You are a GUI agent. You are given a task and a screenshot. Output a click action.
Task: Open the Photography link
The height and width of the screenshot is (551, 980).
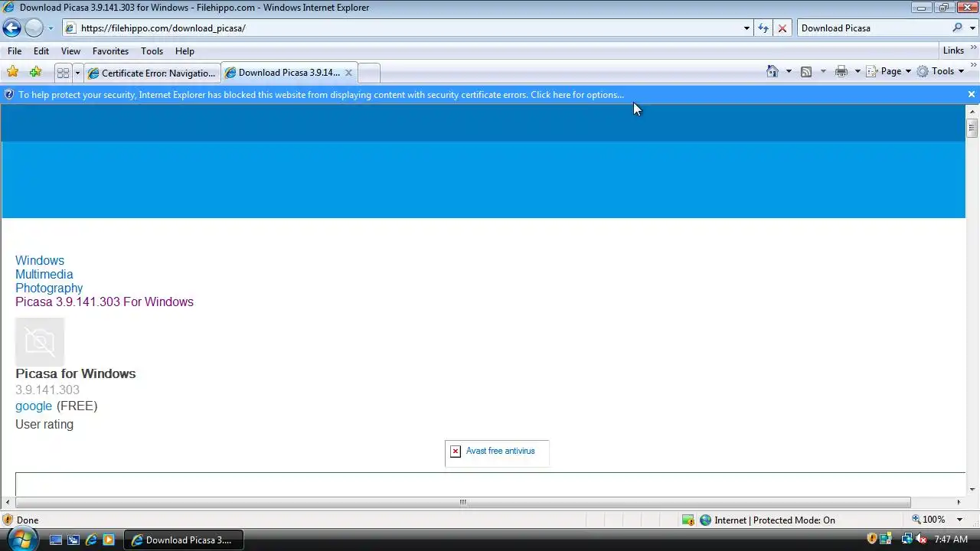[49, 289]
